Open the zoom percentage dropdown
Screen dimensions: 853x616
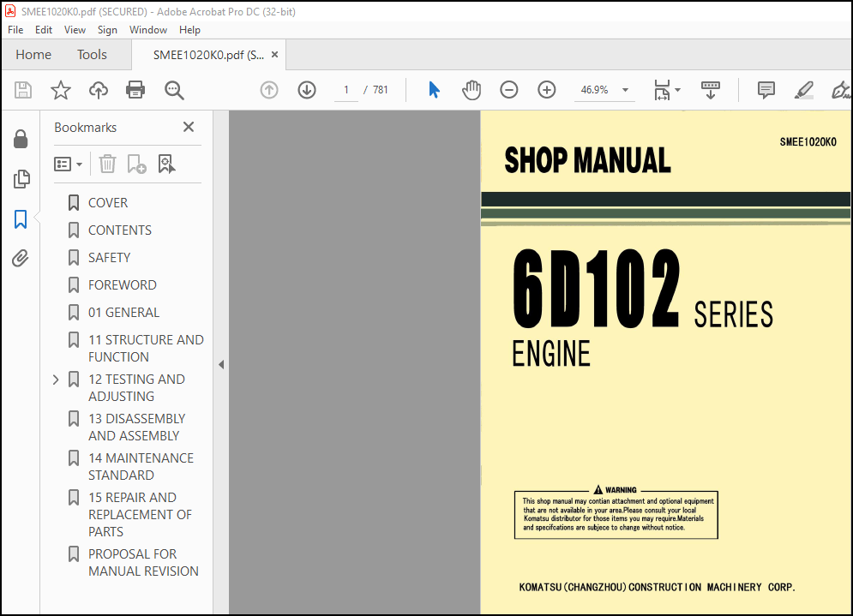(x=625, y=89)
